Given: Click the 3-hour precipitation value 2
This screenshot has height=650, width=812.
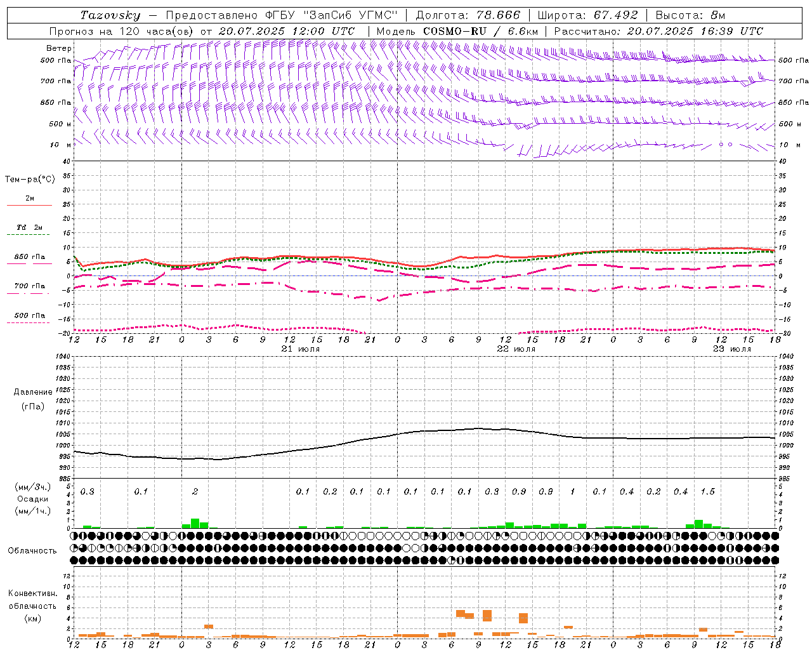Looking at the screenshot, I should click(195, 491).
